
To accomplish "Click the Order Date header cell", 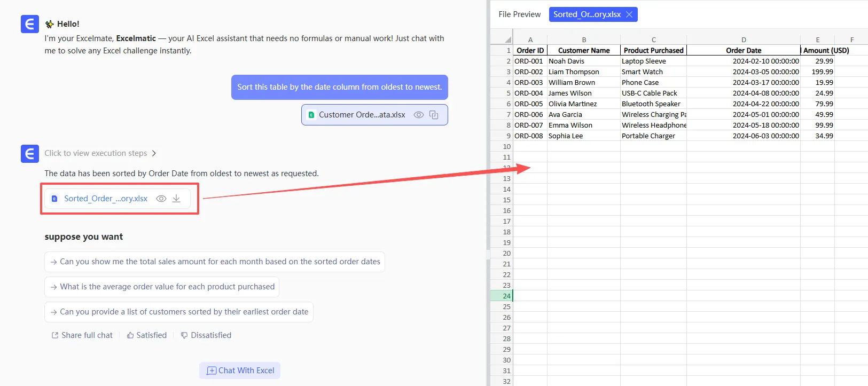I will [x=744, y=50].
